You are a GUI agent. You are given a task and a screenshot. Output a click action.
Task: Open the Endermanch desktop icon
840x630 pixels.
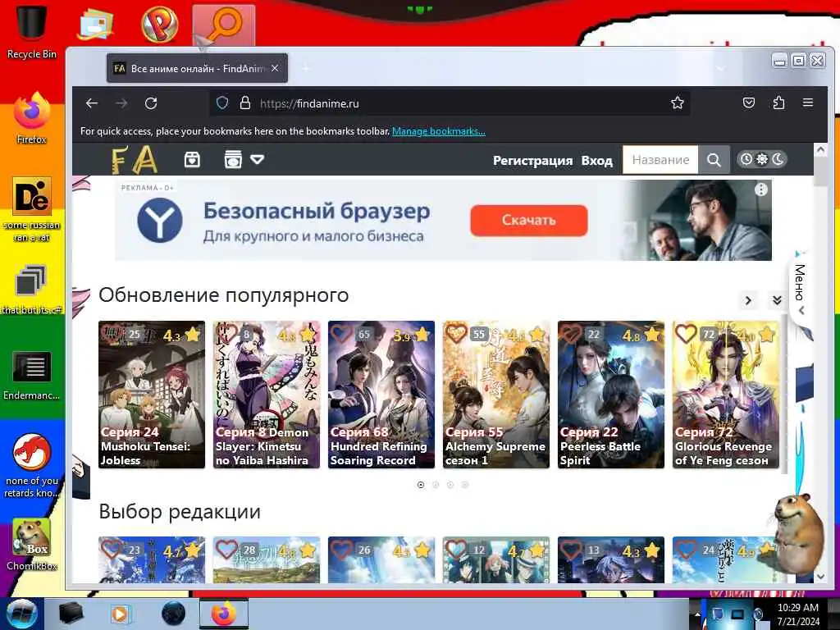click(31, 375)
